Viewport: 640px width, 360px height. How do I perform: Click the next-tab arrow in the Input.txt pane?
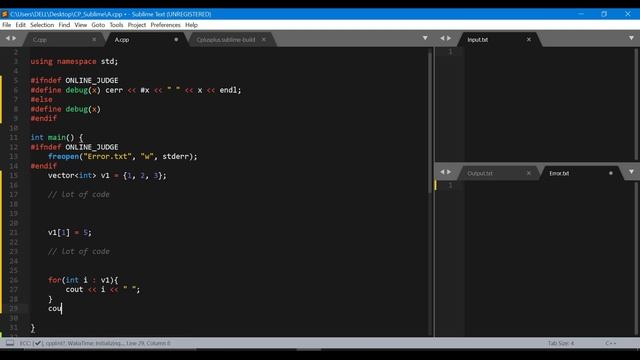pos(449,38)
